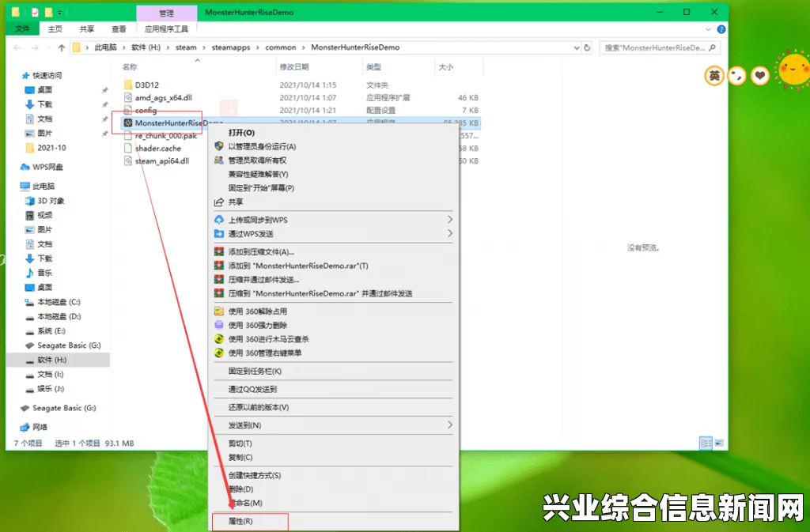The image size is (810, 532).
Task: Click the Up directory arrow
Action: tap(62, 47)
